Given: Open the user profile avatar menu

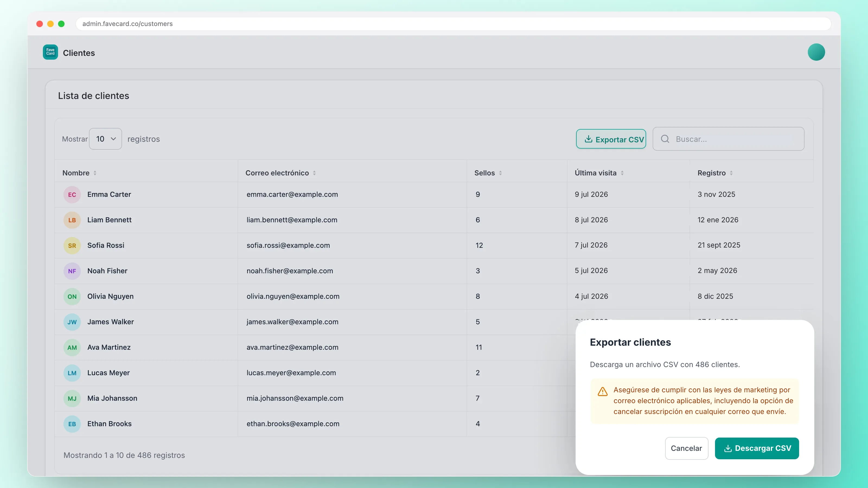Looking at the screenshot, I should click(x=816, y=52).
